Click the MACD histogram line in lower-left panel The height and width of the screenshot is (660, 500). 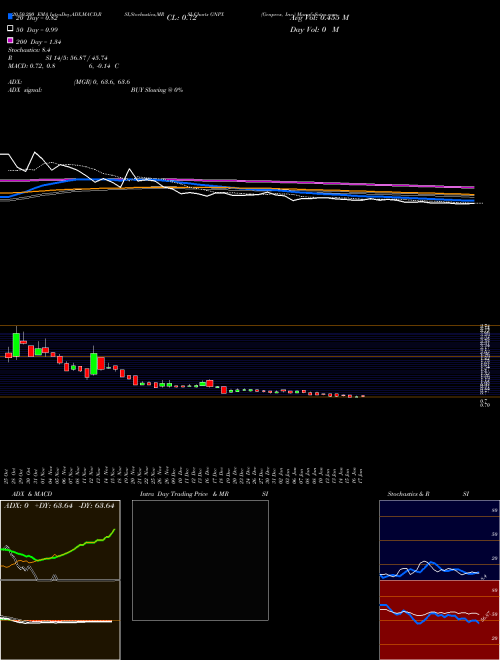click(56, 621)
